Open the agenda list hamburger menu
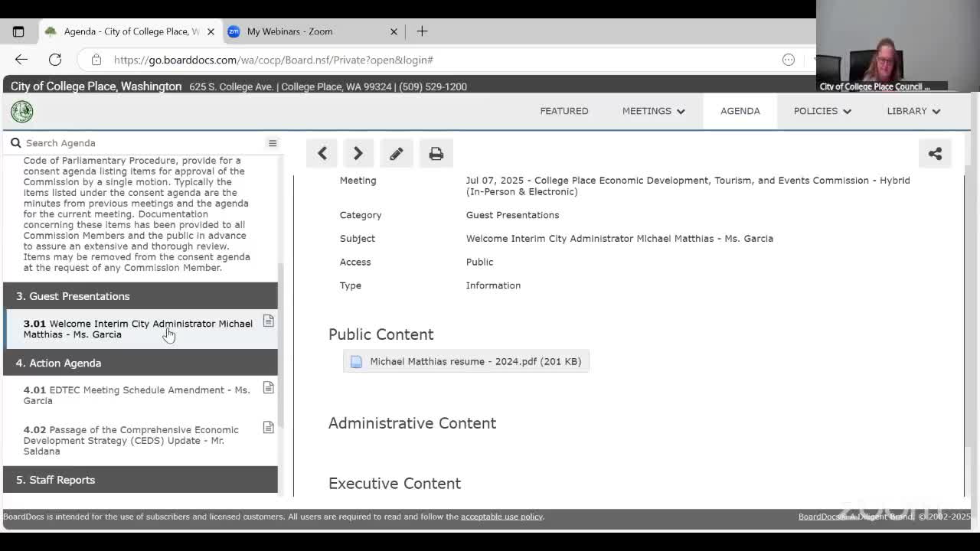This screenshot has width=980, height=551. tap(273, 143)
